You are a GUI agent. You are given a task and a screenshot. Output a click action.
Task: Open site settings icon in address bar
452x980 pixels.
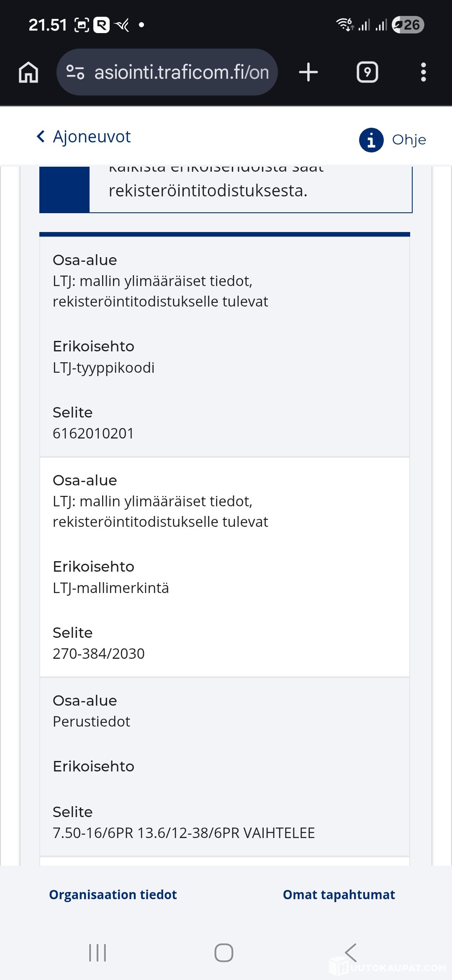pos(75,72)
